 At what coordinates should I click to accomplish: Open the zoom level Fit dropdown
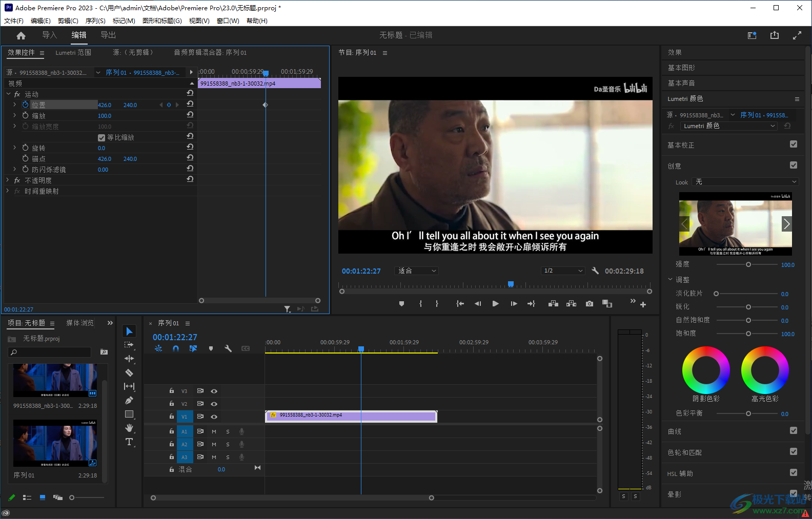click(417, 271)
